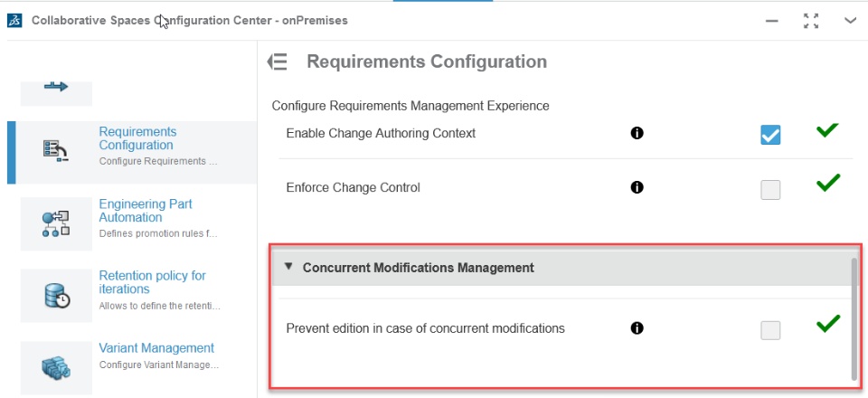This screenshot has height=398, width=868.
Task: Collapse sidebar with the list toggle icon
Action: 278,62
